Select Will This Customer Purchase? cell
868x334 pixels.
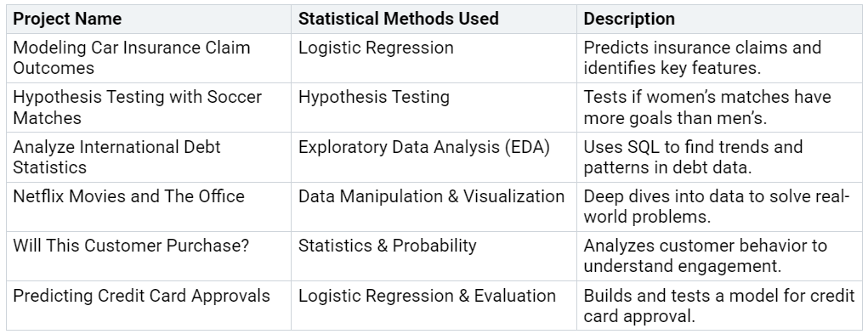[x=149, y=256]
